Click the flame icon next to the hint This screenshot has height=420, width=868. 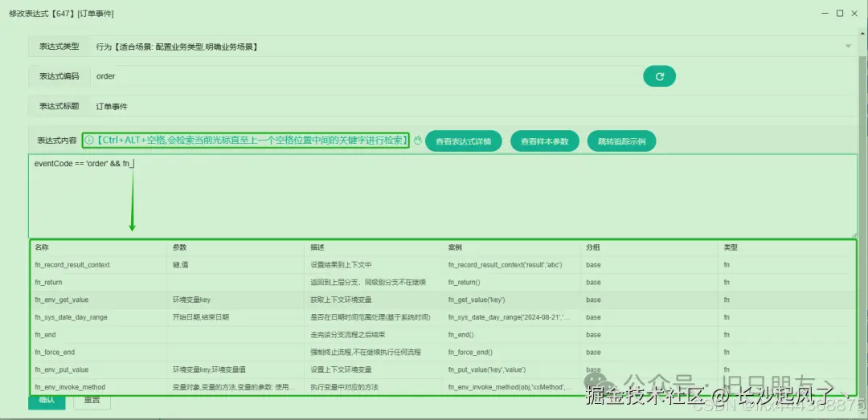click(x=418, y=141)
